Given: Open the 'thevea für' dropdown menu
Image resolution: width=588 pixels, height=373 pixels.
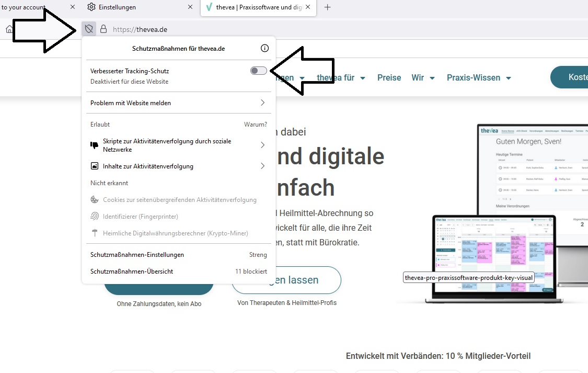Looking at the screenshot, I should click(341, 77).
